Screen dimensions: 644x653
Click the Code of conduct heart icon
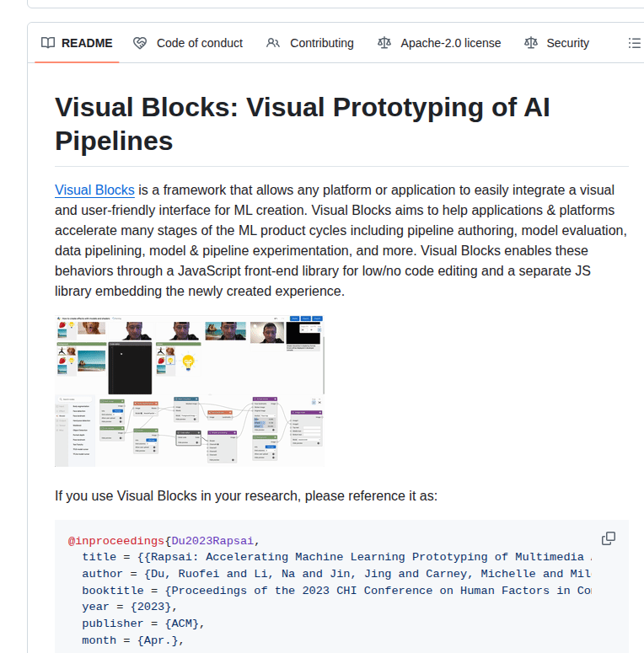(x=140, y=43)
